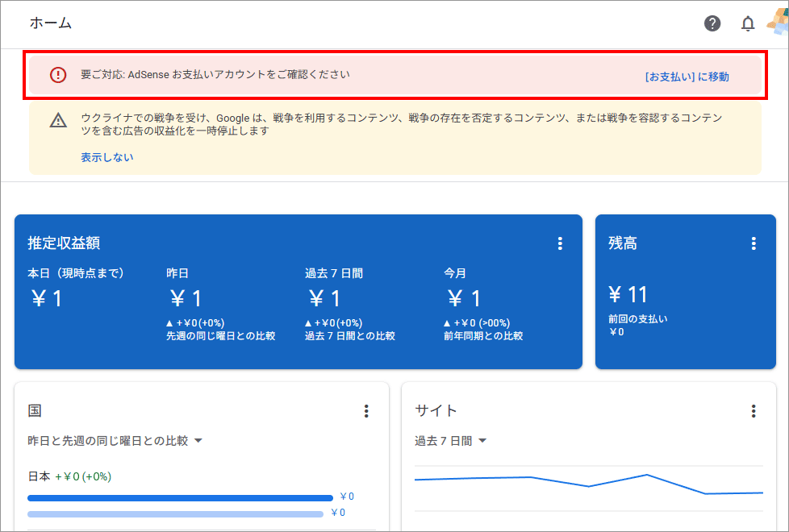Open the 国 card options menu
This screenshot has width=789, height=532.
tap(366, 411)
